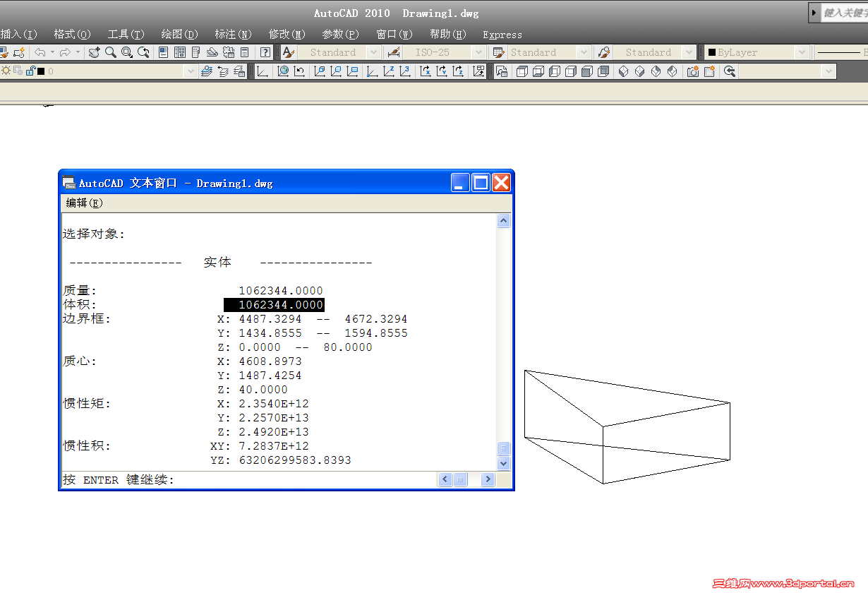
Task: Open the Markup Set Manager icon
Action: click(x=229, y=52)
